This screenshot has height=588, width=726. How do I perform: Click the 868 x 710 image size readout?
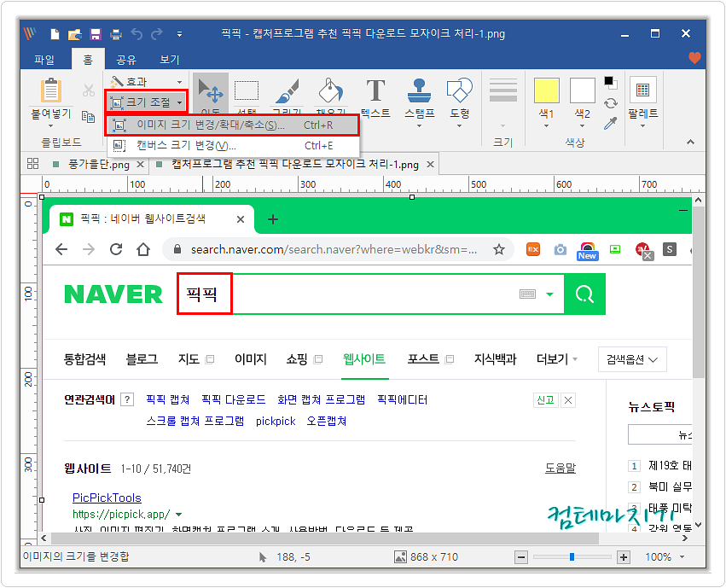(434, 557)
